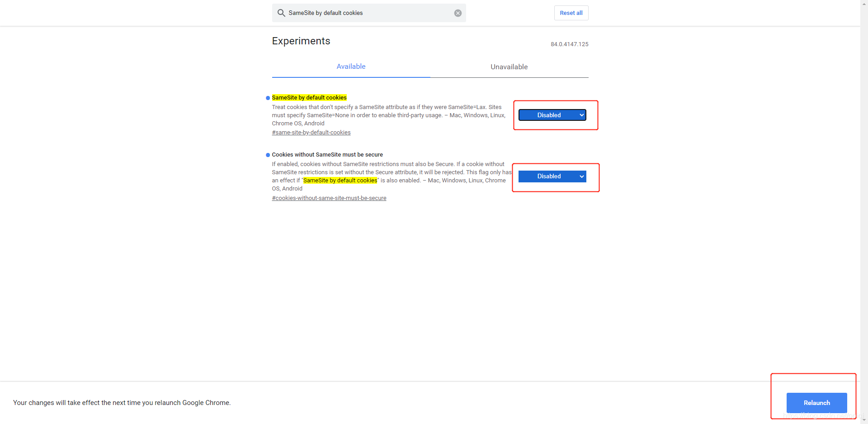Click the blue dot beside Cookies without SameSite
Image resolution: width=868 pixels, height=424 pixels.
click(x=268, y=155)
